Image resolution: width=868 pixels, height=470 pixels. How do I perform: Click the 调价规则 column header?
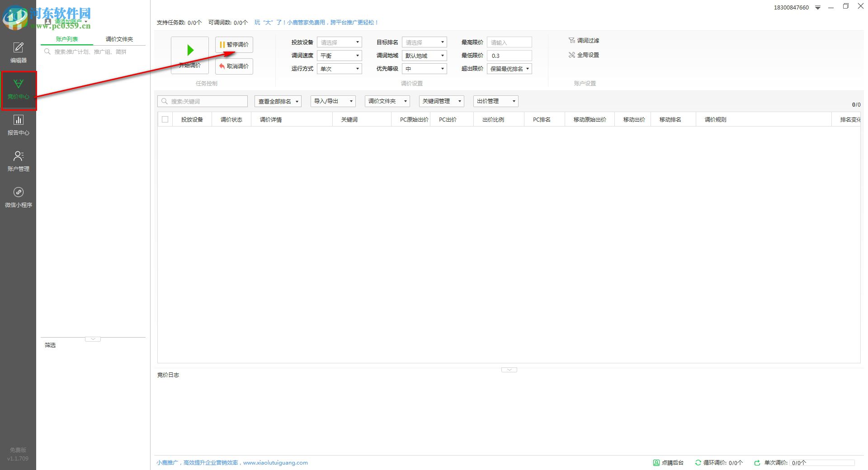click(x=764, y=120)
